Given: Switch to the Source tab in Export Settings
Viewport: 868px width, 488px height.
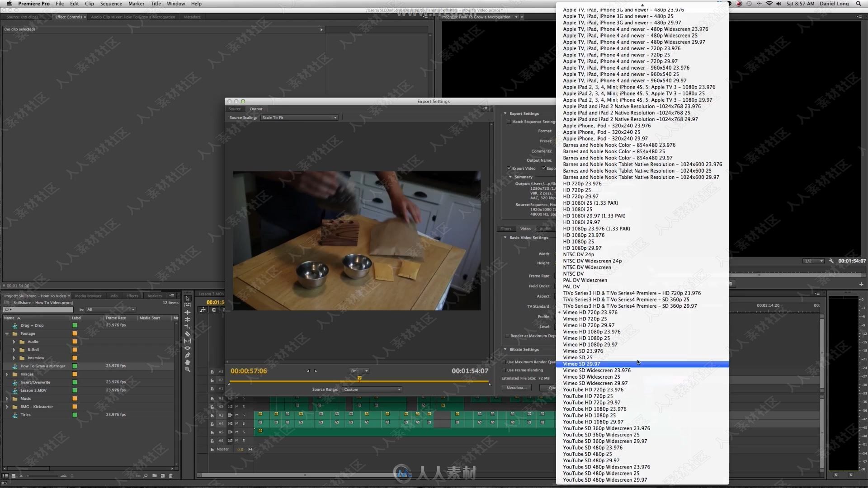Looking at the screenshot, I should 235,109.
